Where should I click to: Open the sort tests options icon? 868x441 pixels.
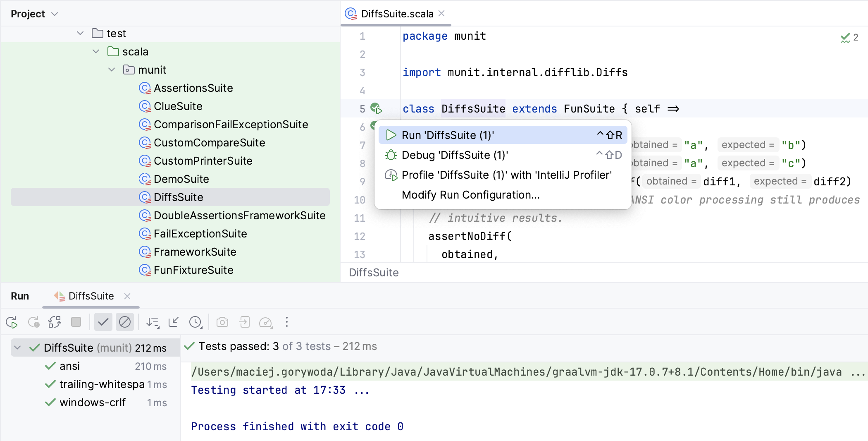point(153,322)
